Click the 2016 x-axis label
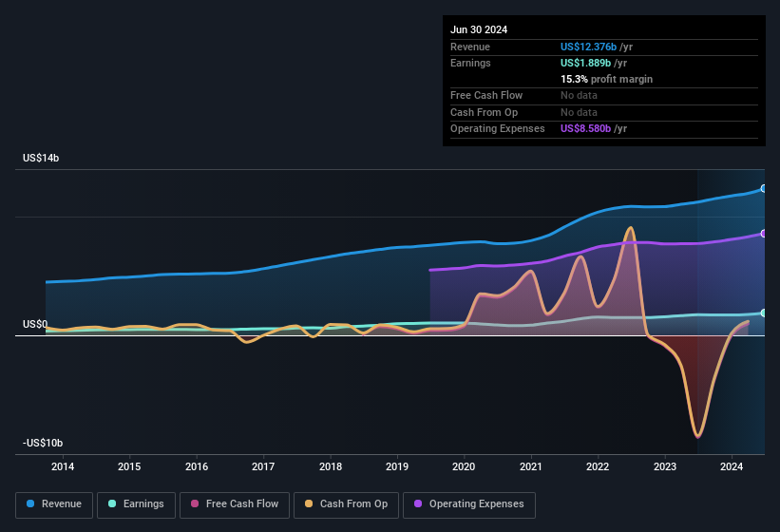The width and height of the screenshot is (780, 532). point(197,466)
